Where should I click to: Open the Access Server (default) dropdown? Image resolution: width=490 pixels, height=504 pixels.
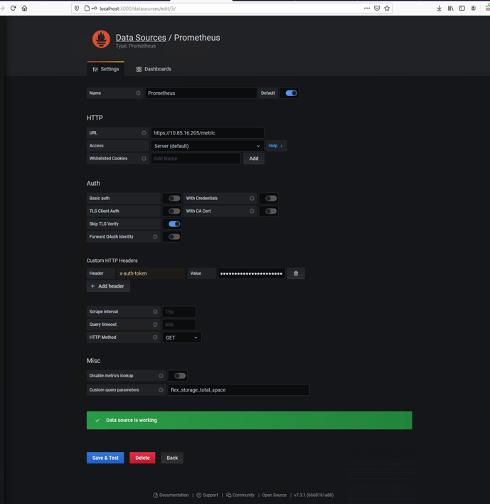pyautogui.click(x=207, y=146)
